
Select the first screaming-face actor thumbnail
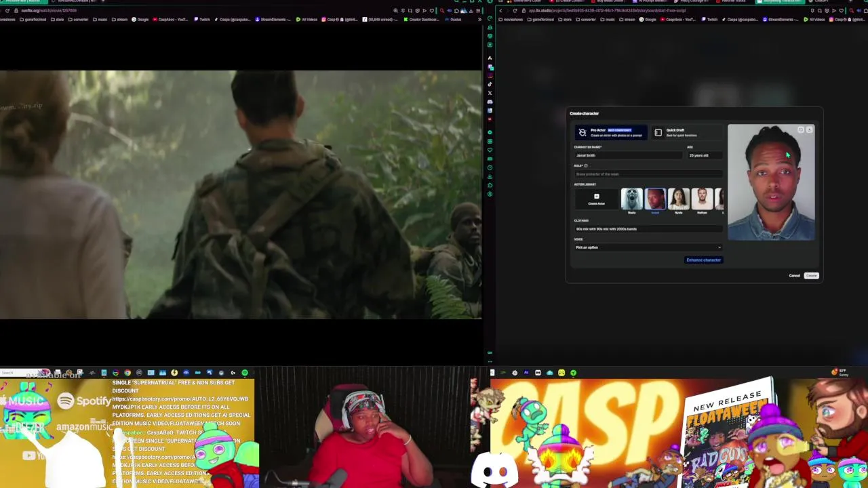pos(631,199)
